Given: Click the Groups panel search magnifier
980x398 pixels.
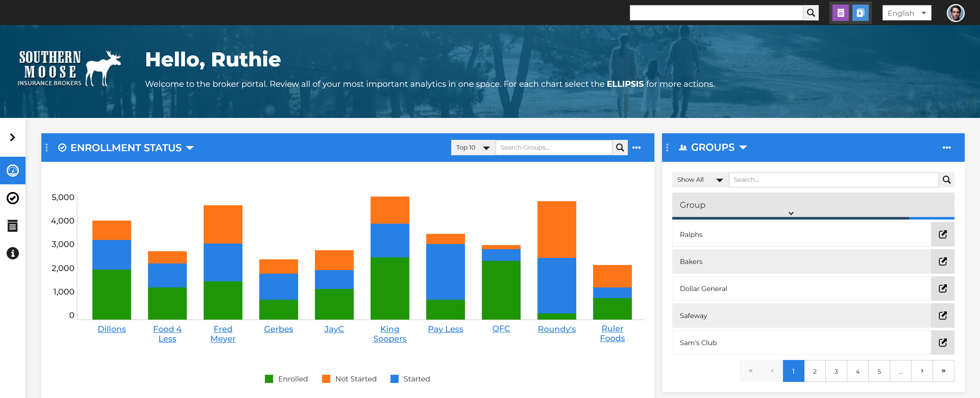Looking at the screenshot, I should 947,179.
